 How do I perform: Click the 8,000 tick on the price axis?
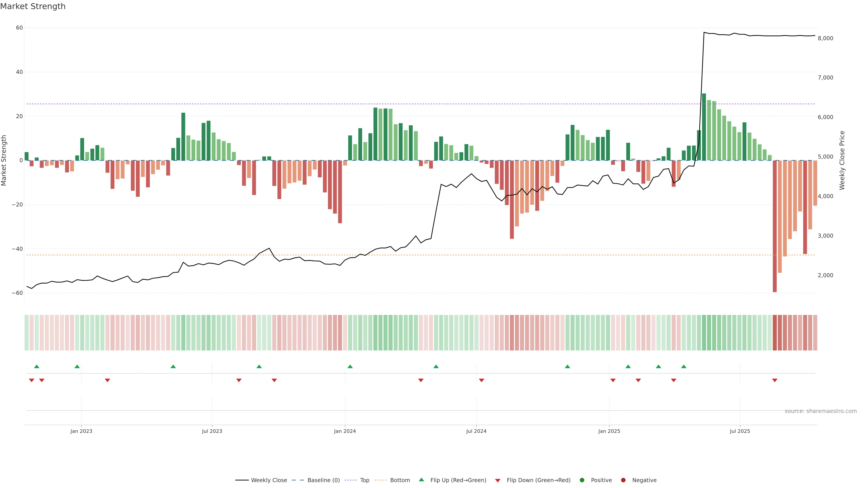(825, 38)
